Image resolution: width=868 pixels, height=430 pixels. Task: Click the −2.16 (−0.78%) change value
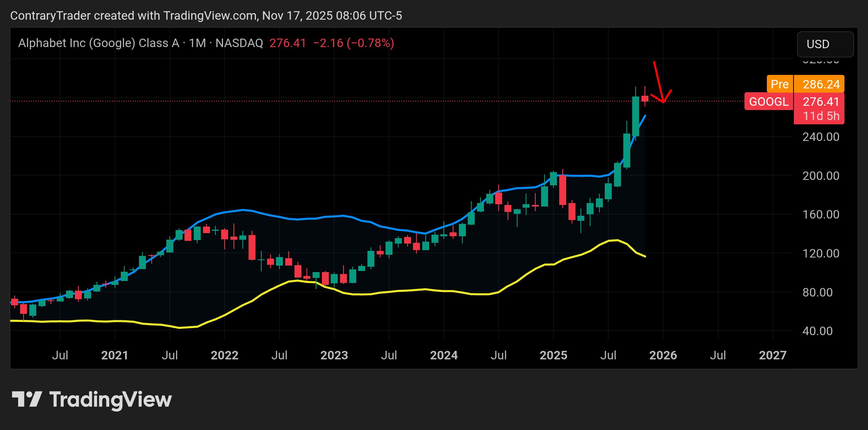[x=354, y=43]
